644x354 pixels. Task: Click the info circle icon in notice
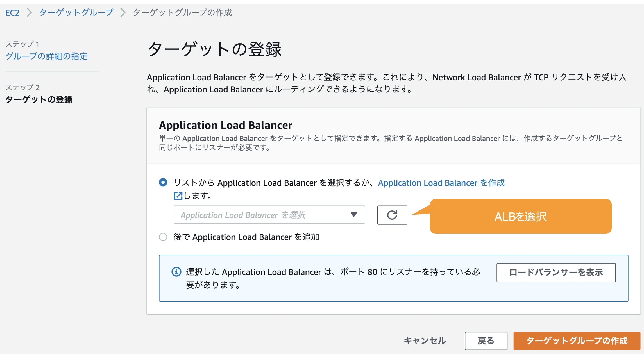pos(176,272)
